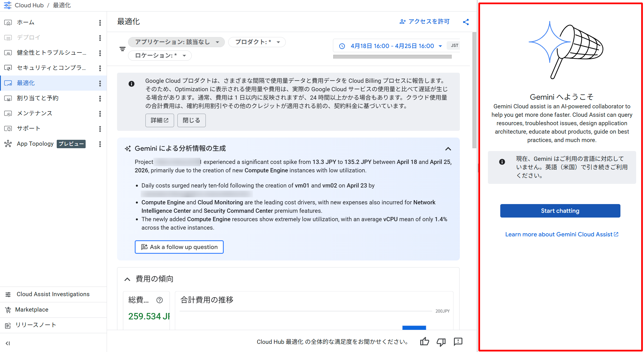Click the feedback comment icon
The image size is (644, 352).
458,342
